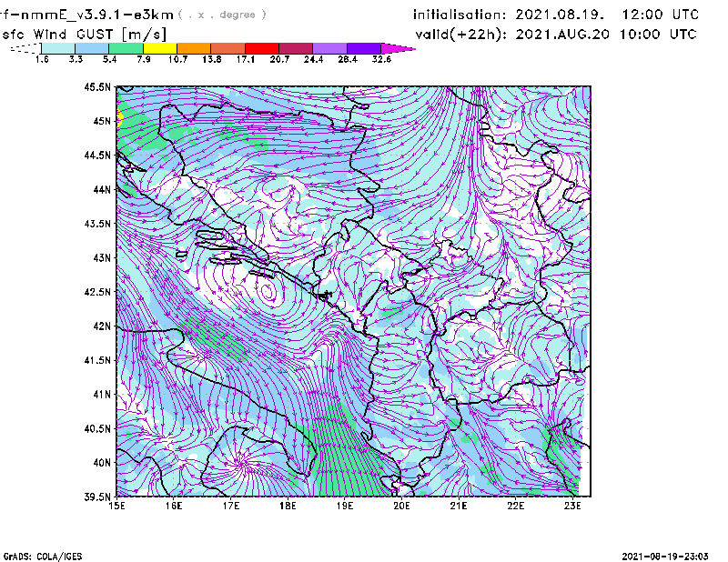Viewport: 728px width, 562px height.
Task: Pick the coral 13.8–17.1 legend swatch
Action: [x=228, y=48]
